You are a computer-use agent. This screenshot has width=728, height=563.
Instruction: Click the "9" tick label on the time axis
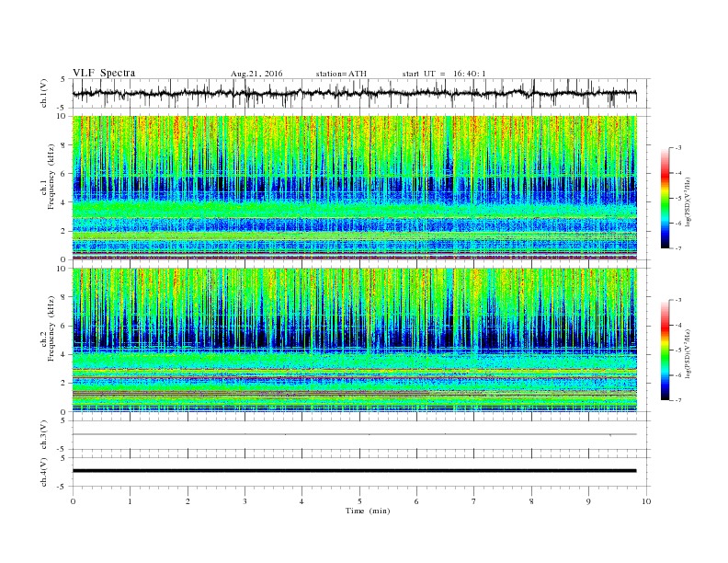pos(588,501)
